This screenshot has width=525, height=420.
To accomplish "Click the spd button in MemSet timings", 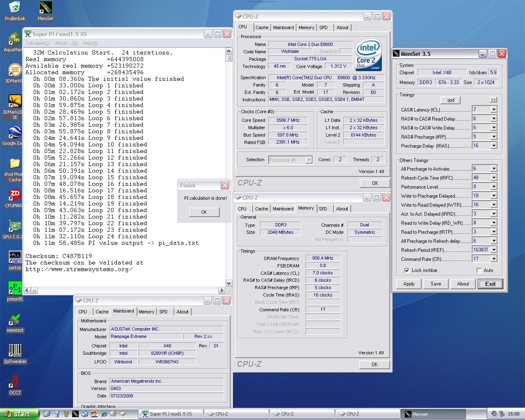I will point(450,100).
